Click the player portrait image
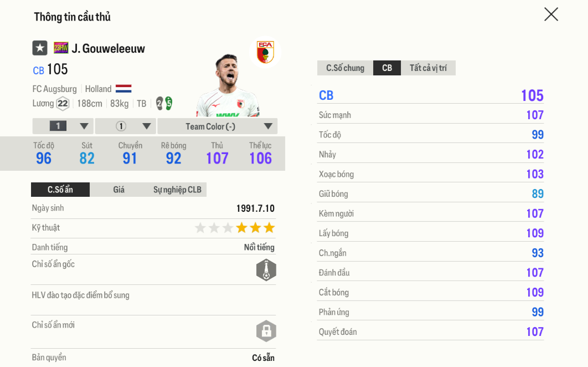The image size is (588, 367). coord(227,86)
